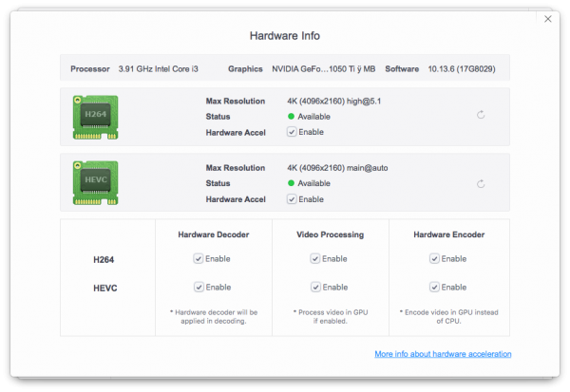This screenshot has height=392, width=570.
Task: Toggle HEVC Hardware Decoder Enable checkbox
Action: tap(199, 287)
